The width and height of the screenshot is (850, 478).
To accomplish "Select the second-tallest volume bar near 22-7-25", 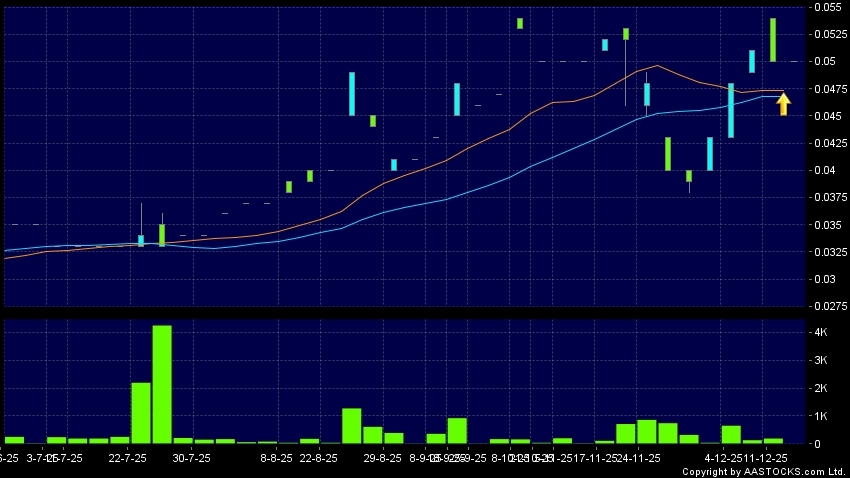I will click(141, 412).
